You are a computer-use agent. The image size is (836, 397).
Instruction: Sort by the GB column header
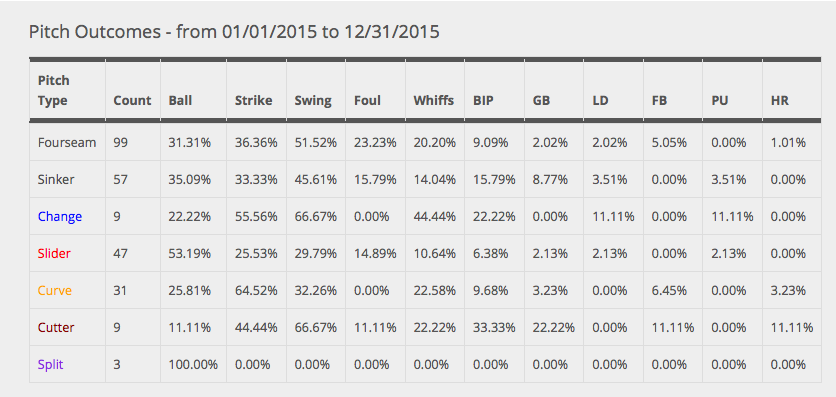[541, 100]
